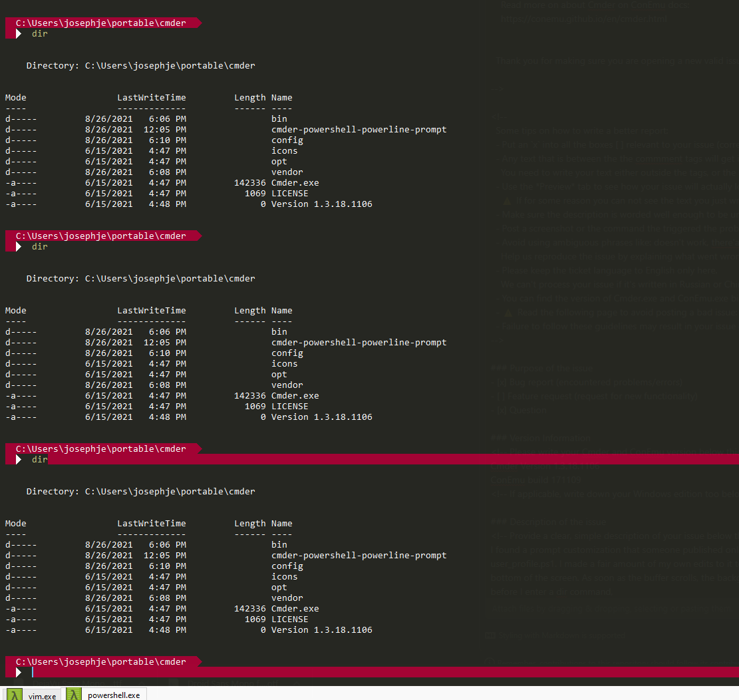The image size is (739, 700).
Task: Click the Cmder hyperlink in the background text
Action: click(602, 5)
